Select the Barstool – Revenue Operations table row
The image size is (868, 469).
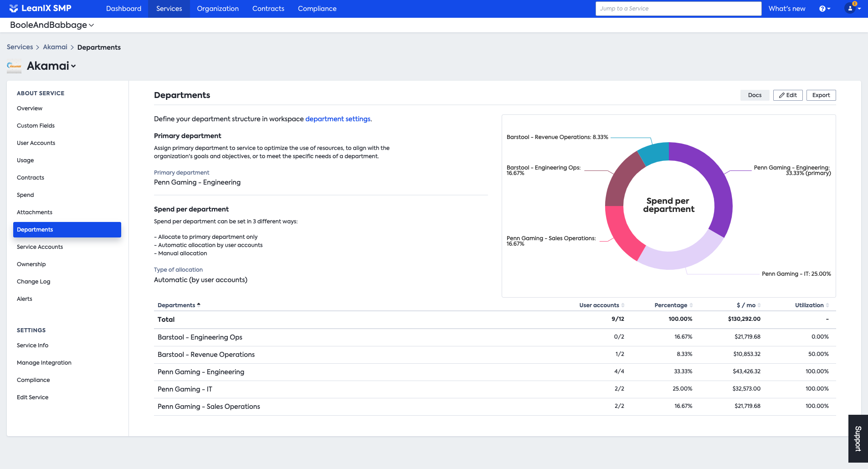pyautogui.click(x=495, y=355)
